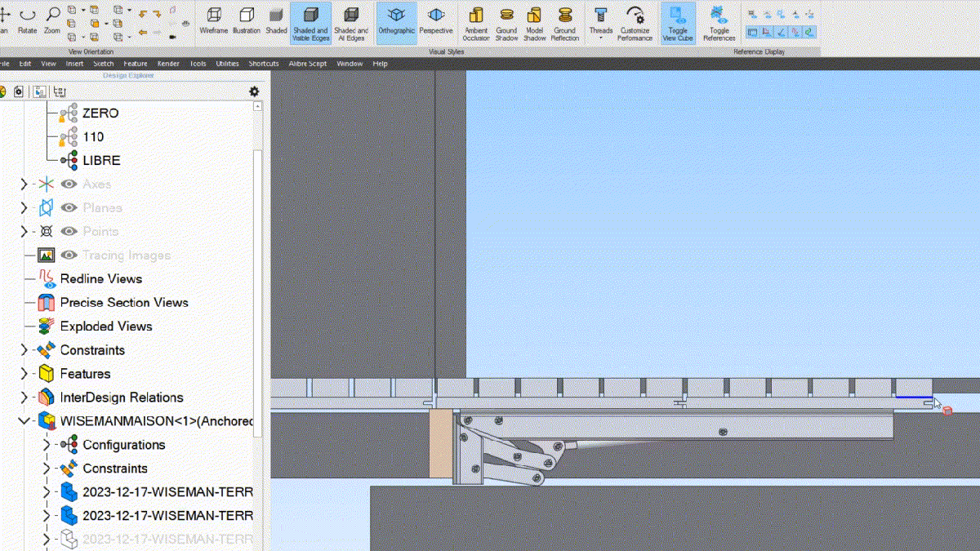Expand the Planes node
The width and height of the screenshot is (980, 551).
point(24,208)
